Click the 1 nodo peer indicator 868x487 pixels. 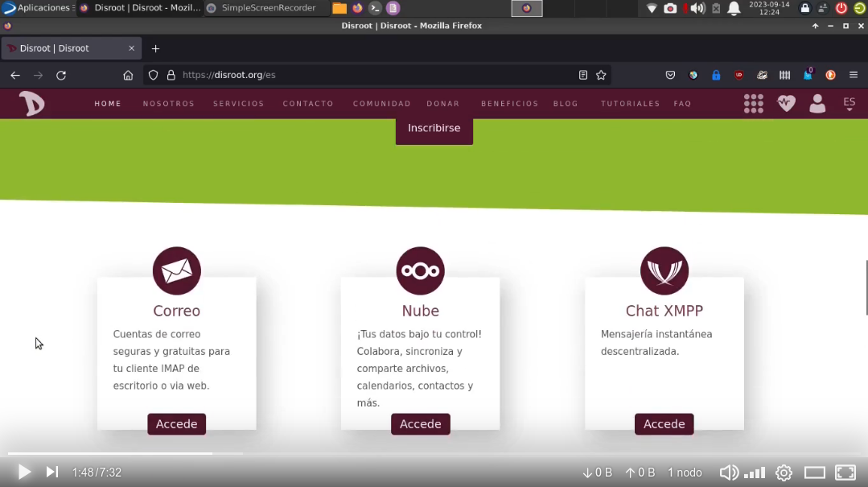click(685, 473)
